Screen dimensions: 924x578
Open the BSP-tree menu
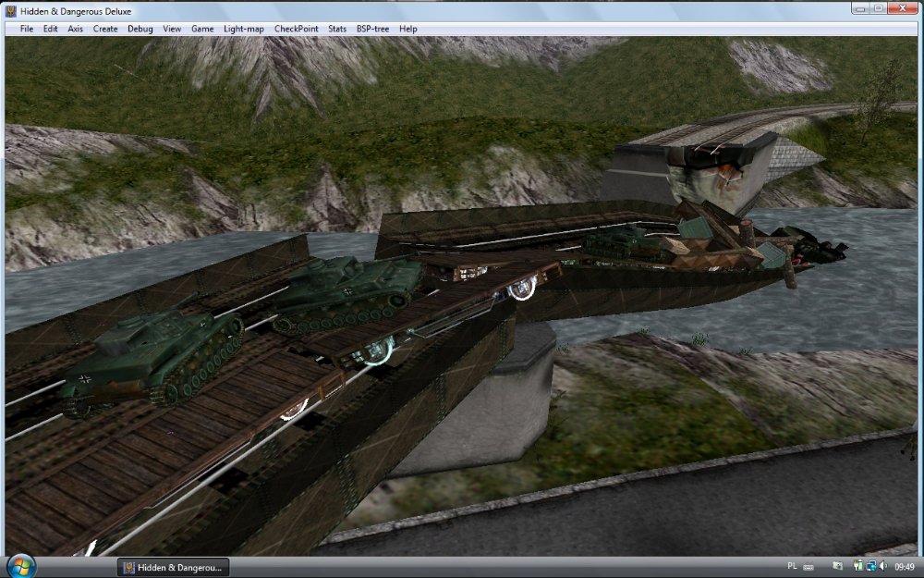(x=372, y=29)
